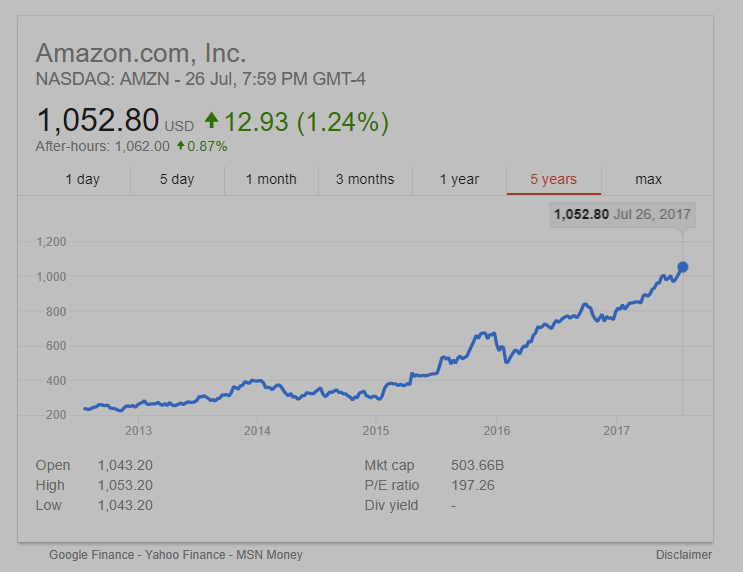Click the green up arrow beside 12.93
Screen dimensions: 743x572
[x=211, y=121]
